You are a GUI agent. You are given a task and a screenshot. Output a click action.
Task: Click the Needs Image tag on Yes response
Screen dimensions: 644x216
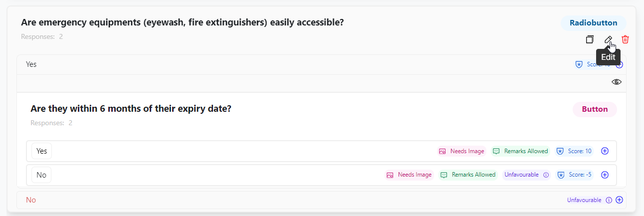461,151
